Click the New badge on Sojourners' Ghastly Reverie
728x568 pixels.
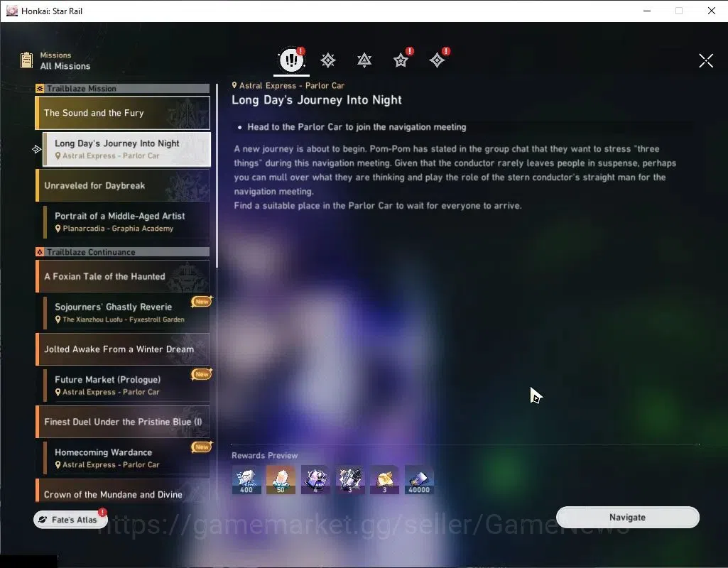point(202,302)
